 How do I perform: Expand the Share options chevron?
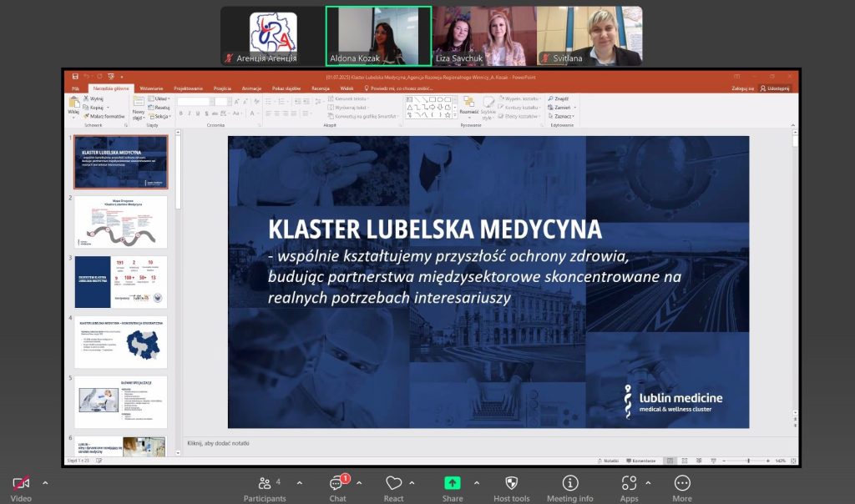[x=477, y=482]
